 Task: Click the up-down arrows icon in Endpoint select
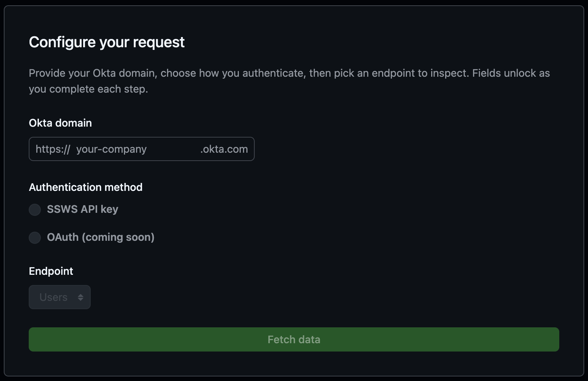point(80,297)
